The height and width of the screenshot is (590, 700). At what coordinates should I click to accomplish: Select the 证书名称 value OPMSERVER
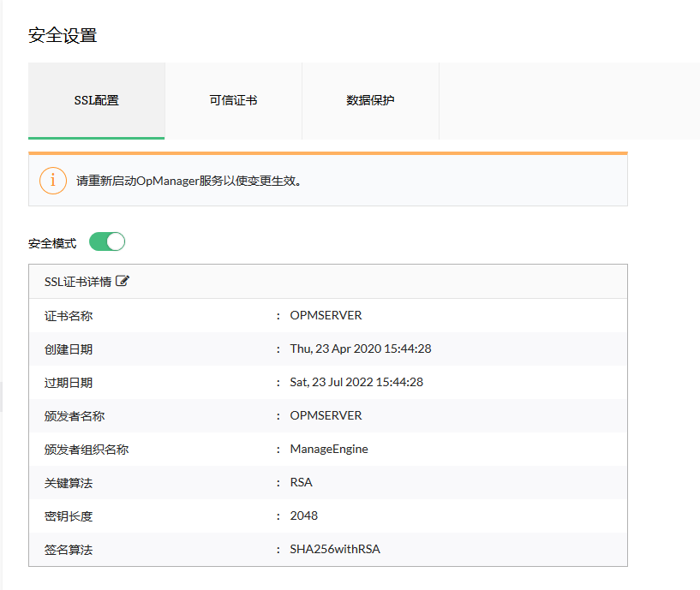pos(326,315)
